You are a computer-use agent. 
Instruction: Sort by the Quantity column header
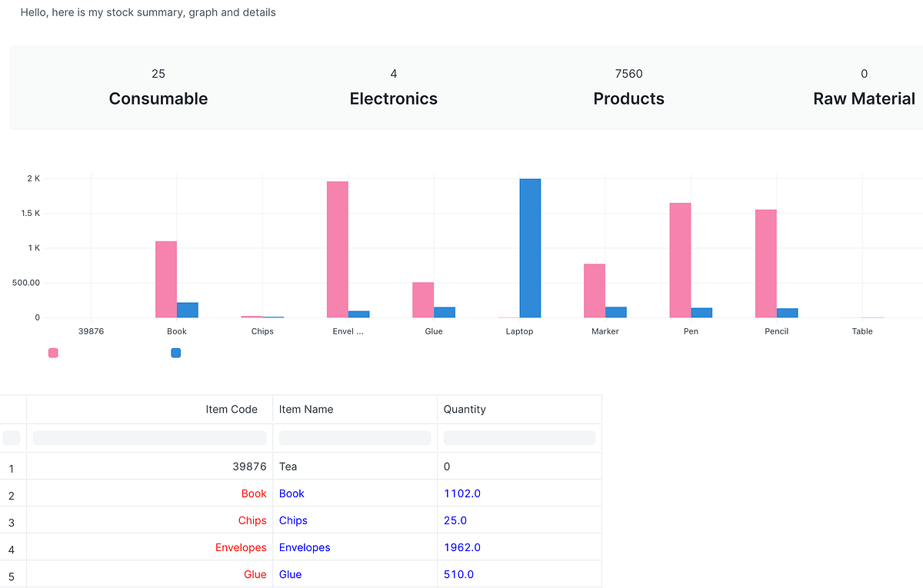click(465, 409)
